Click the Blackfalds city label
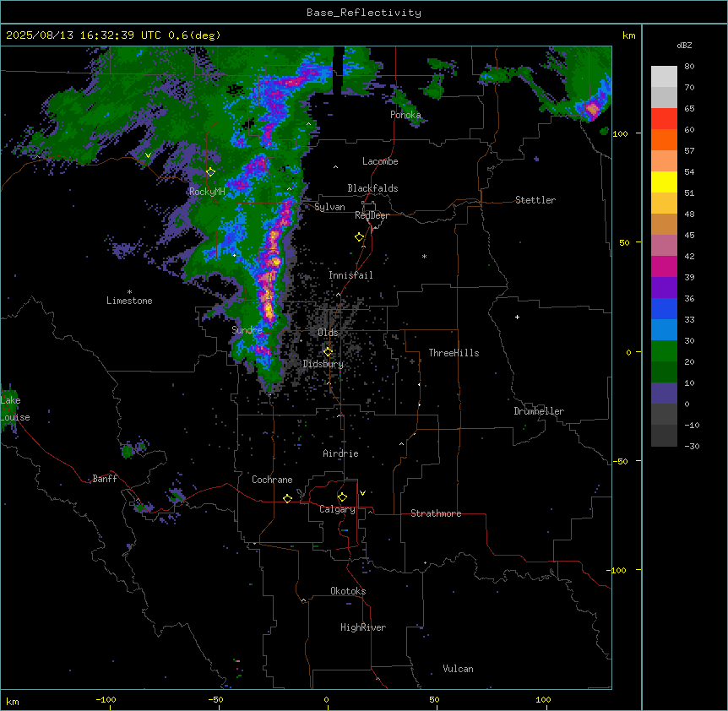 point(372,188)
